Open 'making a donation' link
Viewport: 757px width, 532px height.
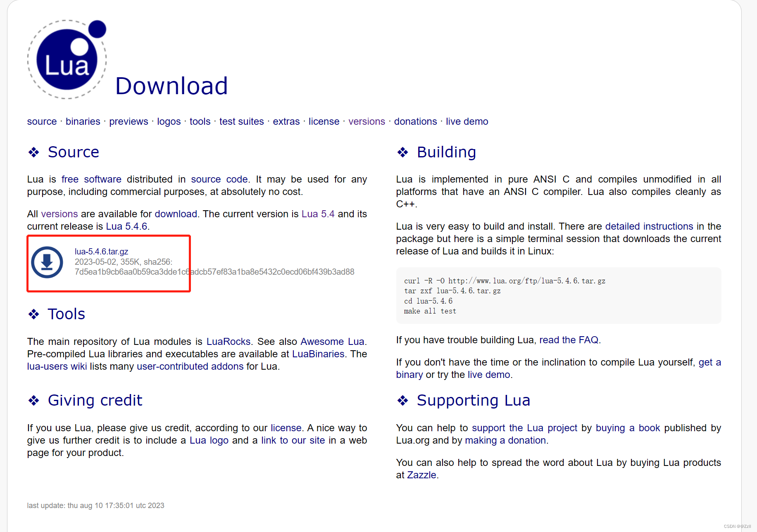coord(505,440)
